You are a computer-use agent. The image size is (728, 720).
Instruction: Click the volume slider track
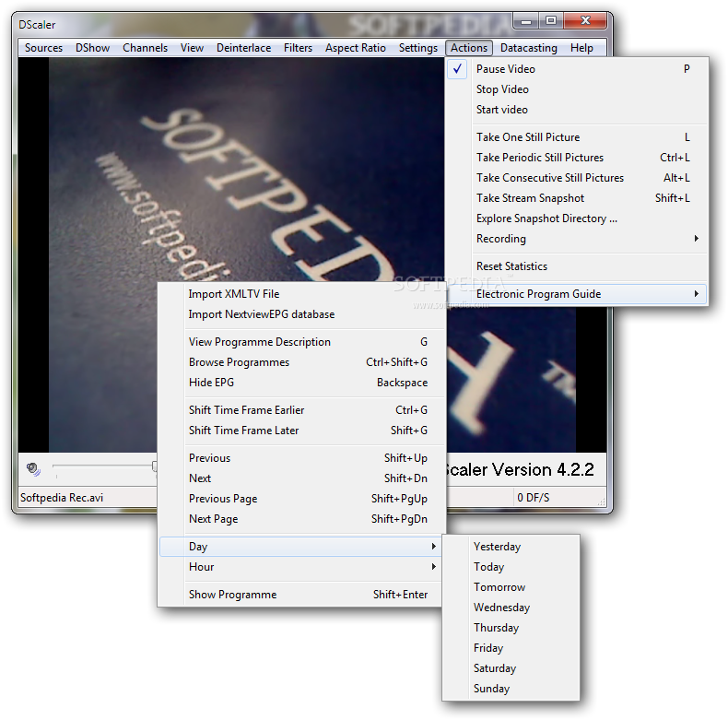pyautogui.click(x=102, y=466)
